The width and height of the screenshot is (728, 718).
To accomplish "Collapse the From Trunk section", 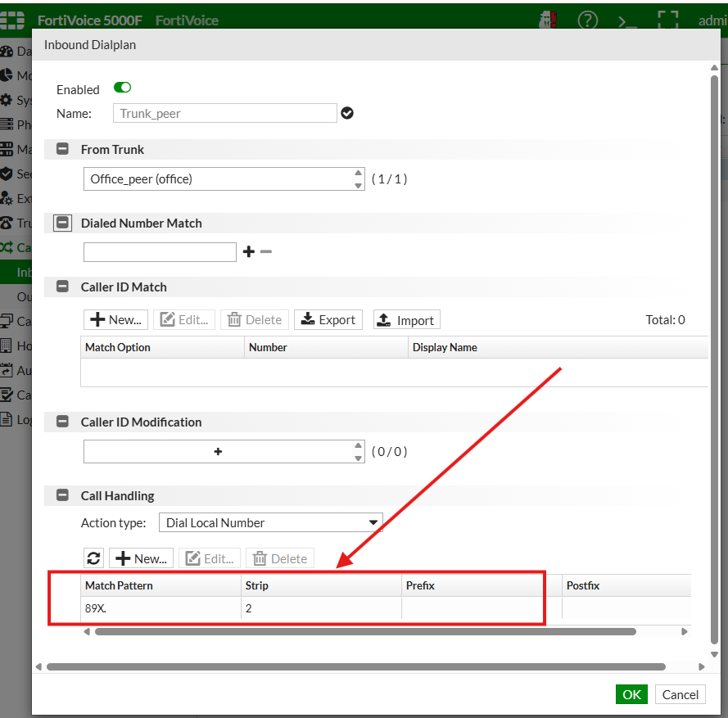I will (x=62, y=149).
